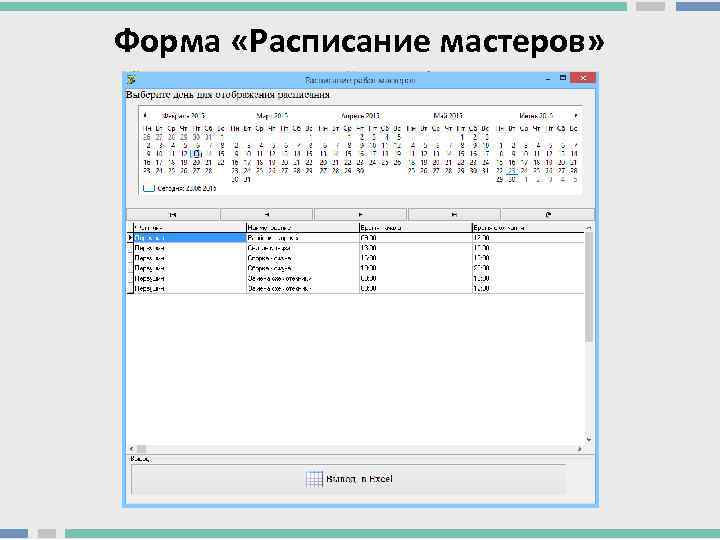The image size is (720, 540).
Task: Click the Время окончания column header
Action: coord(529,228)
